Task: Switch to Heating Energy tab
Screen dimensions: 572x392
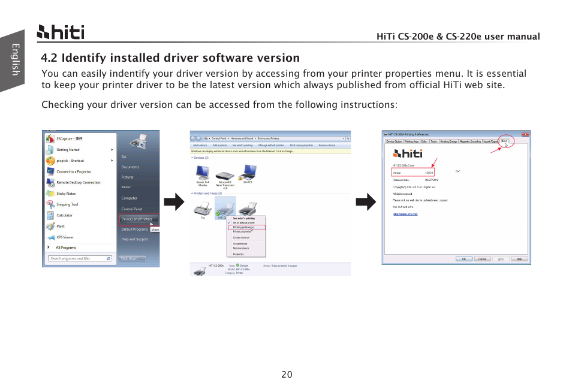Action: [448, 141]
